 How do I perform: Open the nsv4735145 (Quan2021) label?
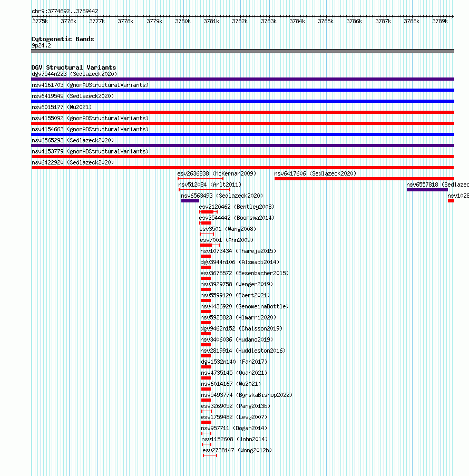(234, 373)
